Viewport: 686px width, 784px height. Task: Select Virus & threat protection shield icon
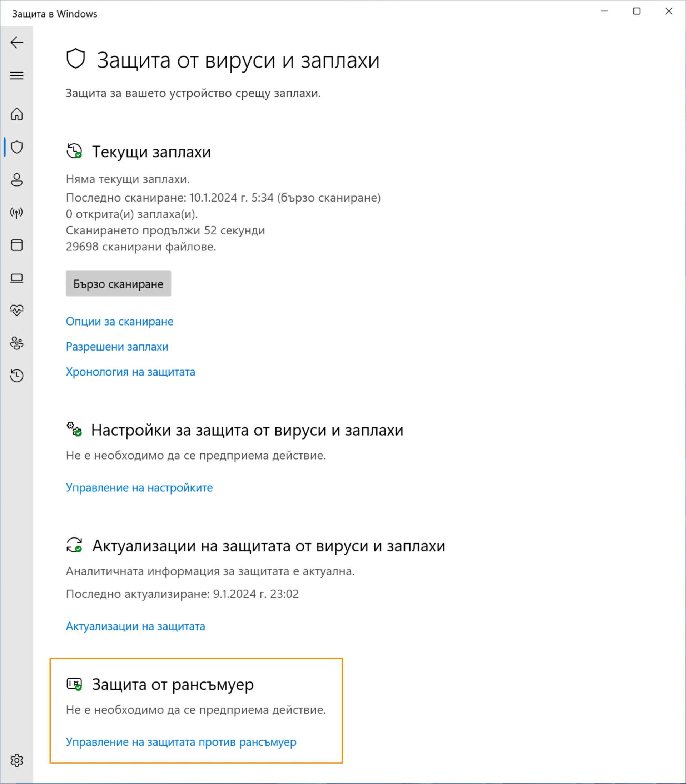[17, 147]
